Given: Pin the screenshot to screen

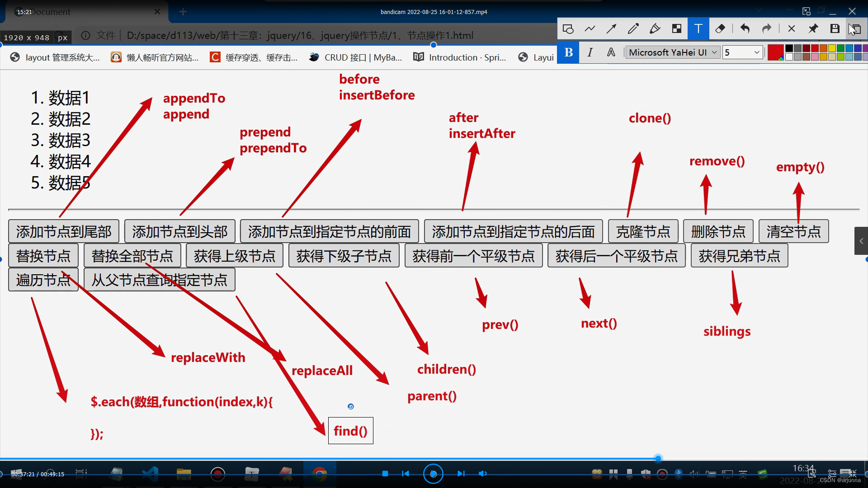Looking at the screenshot, I should click(x=813, y=29).
